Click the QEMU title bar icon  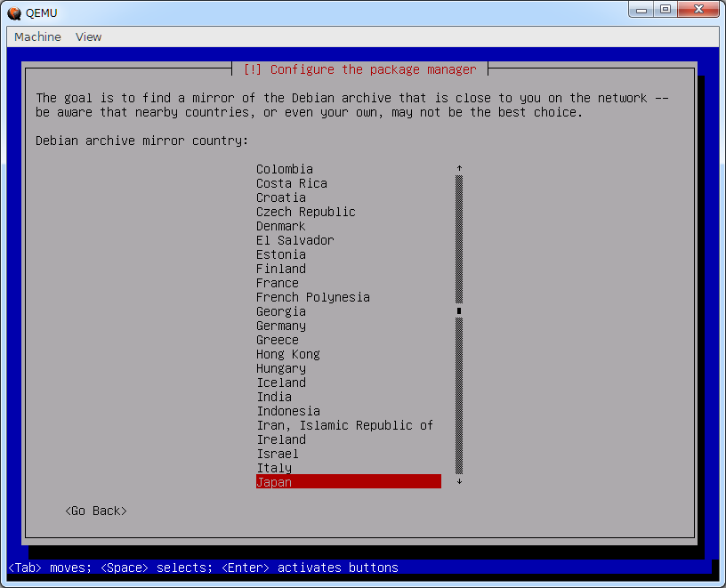[14, 13]
